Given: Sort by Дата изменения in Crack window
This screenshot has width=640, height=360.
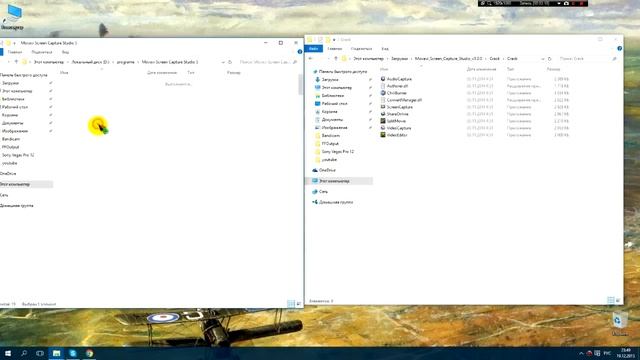Looking at the screenshot, I should [481, 69].
